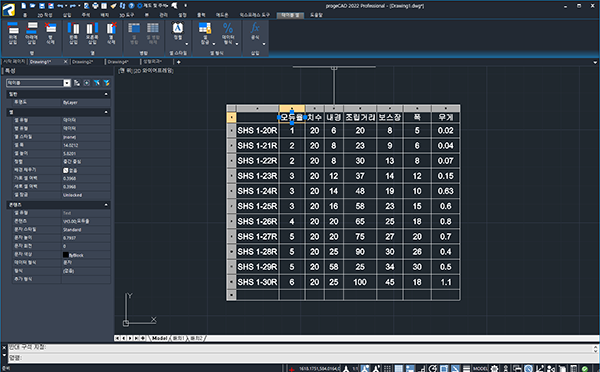Image resolution: width=600 pixels, height=372 pixels.
Task: Switch to the Drawing2 document tab
Action: tap(82, 62)
